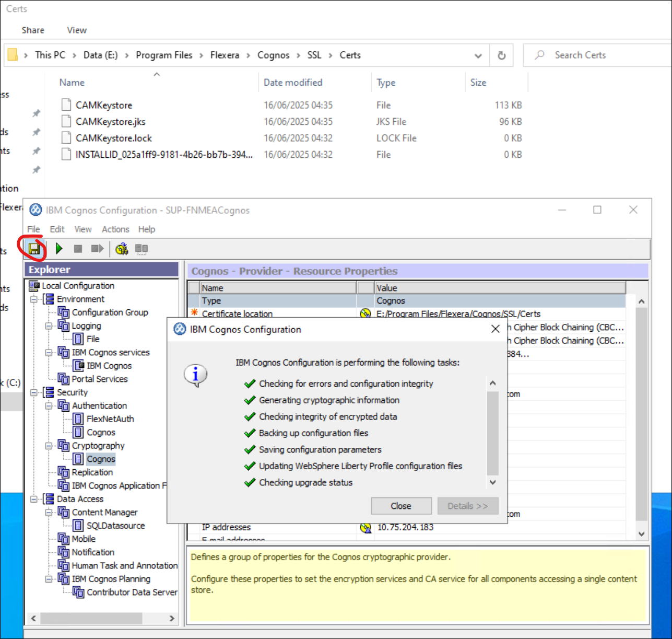Screen dimensions: 672x639
Task: Collapse the IBM Cognos services node
Action: pos(49,353)
